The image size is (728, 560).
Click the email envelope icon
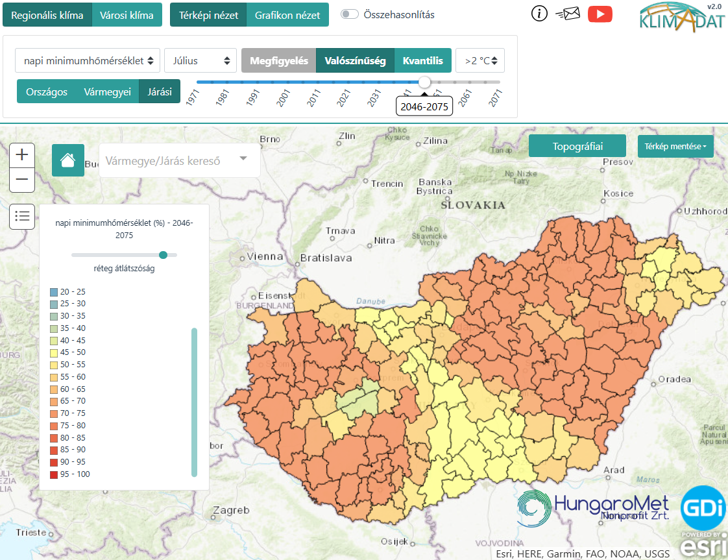(x=568, y=14)
